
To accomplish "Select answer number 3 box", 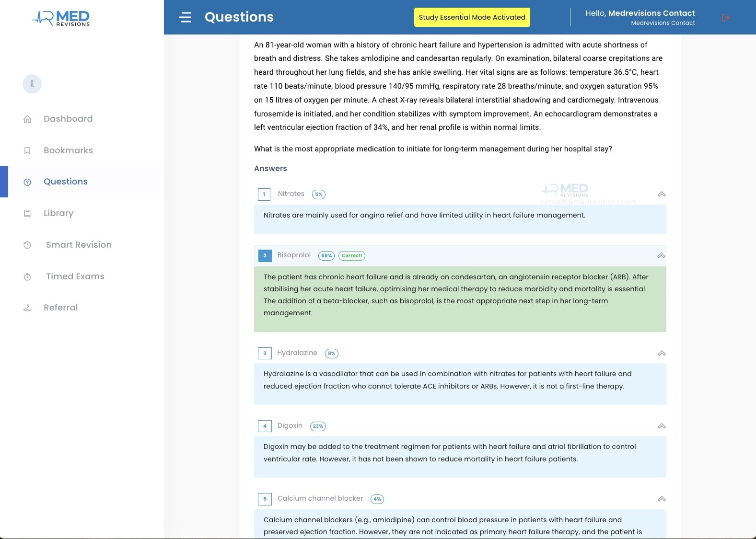I will point(265,353).
